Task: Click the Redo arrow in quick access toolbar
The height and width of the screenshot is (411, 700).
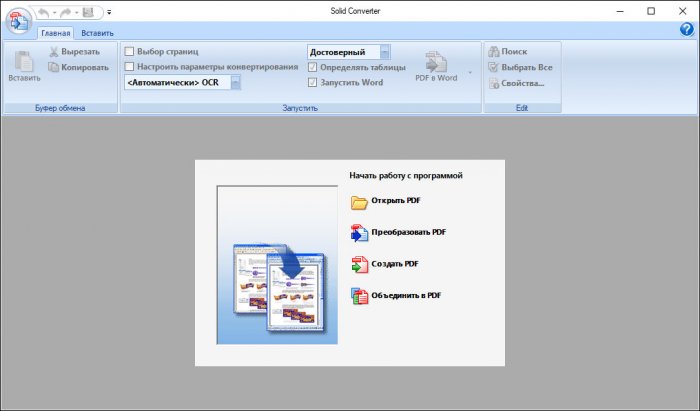Action: pyautogui.click(x=66, y=12)
